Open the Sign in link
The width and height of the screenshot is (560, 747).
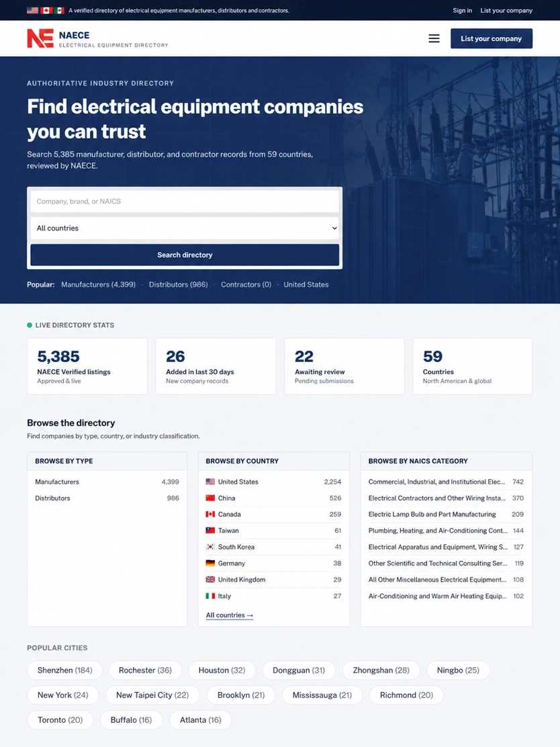(x=463, y=11)
